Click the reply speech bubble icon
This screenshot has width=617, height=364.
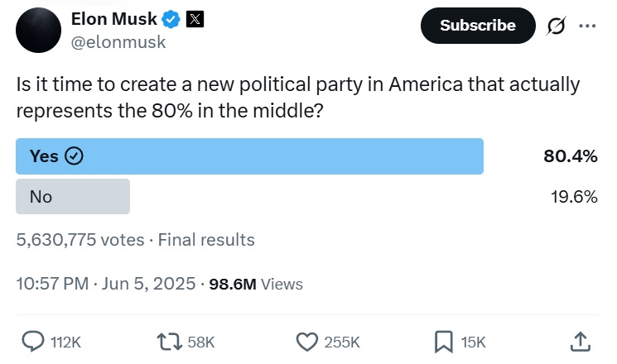(32, 341)
